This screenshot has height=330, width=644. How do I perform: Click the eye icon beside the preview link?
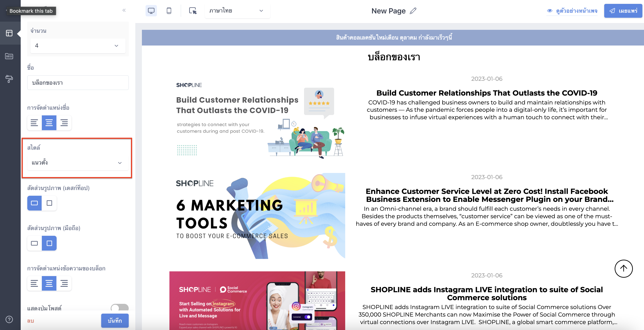(x=550, y=11)
